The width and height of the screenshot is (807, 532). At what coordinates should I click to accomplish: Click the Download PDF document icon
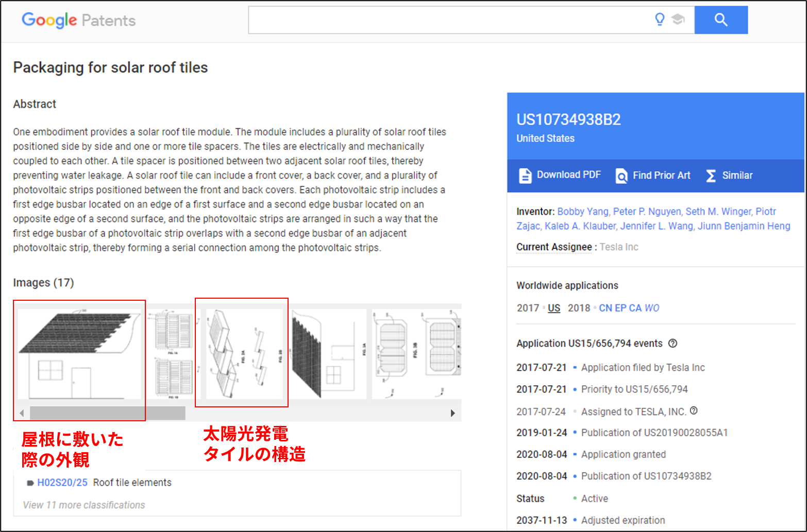pos(525,176)
